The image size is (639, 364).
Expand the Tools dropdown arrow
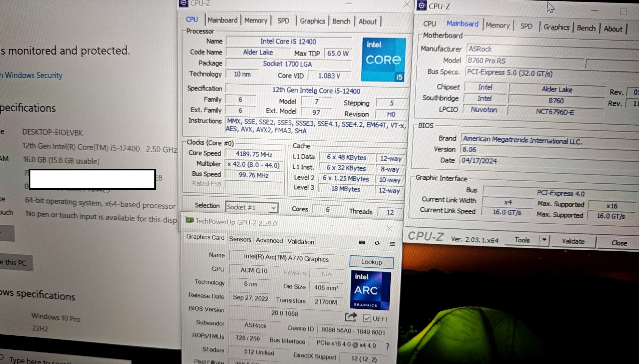[x=544, y=240]
